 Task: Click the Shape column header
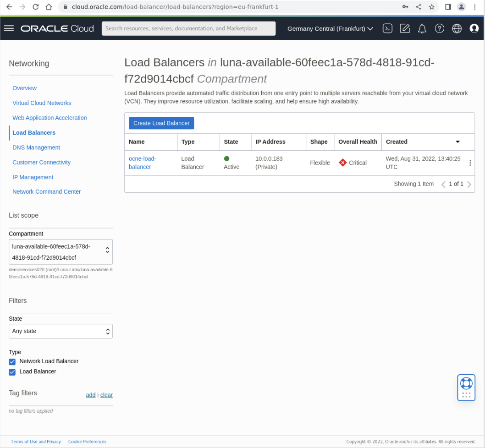click(x=319, y=142)
